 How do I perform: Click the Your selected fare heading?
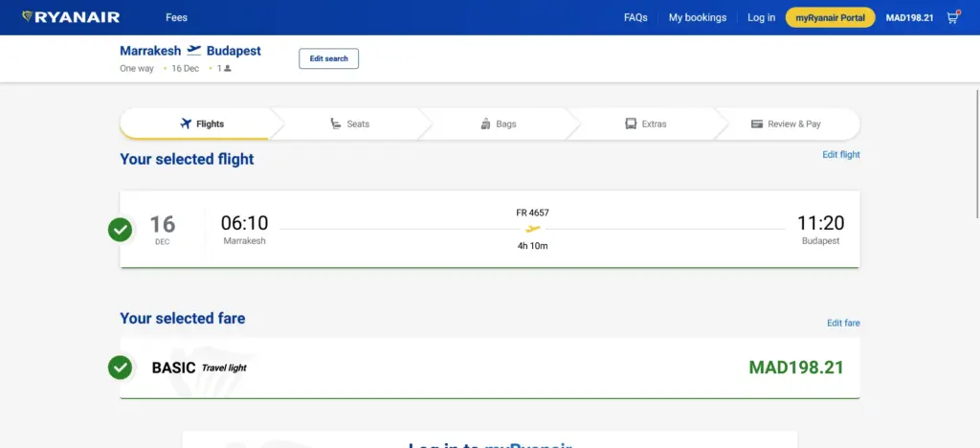tap(183, 318)
